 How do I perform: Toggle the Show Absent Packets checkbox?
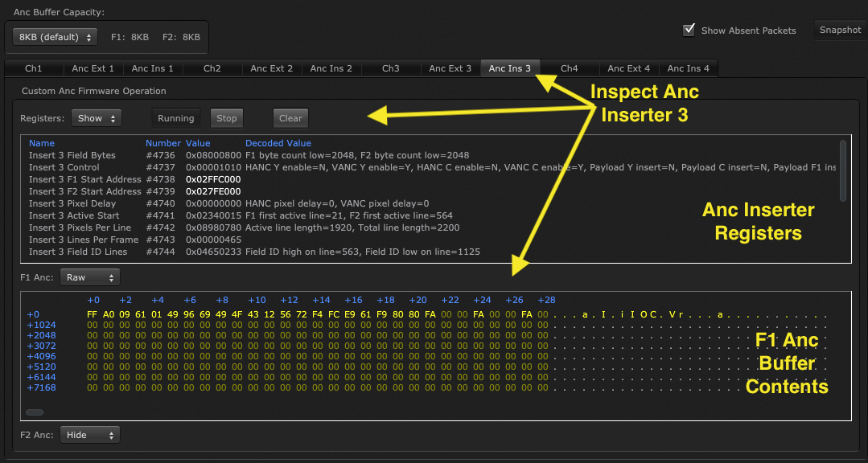[x=689, y=31]
